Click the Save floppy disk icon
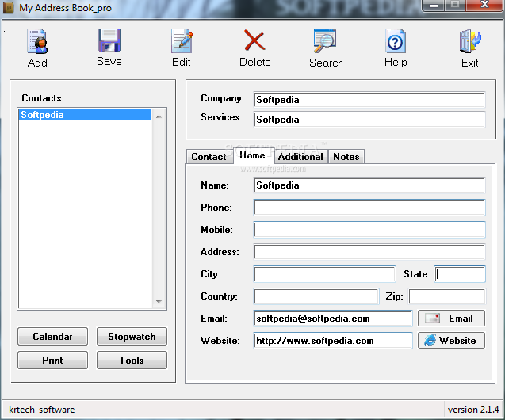The height and width of the screenshot is (420, 505). click(x=109, y=40)
